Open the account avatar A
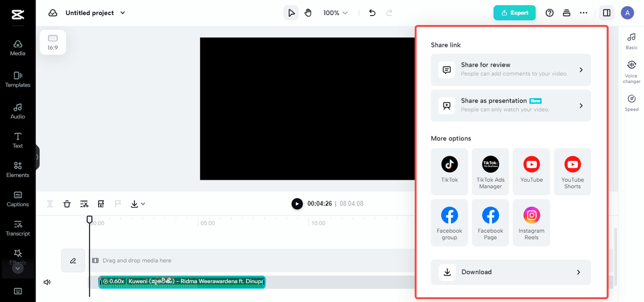Screen dimensions: 644x302 [x=627, y=13]
